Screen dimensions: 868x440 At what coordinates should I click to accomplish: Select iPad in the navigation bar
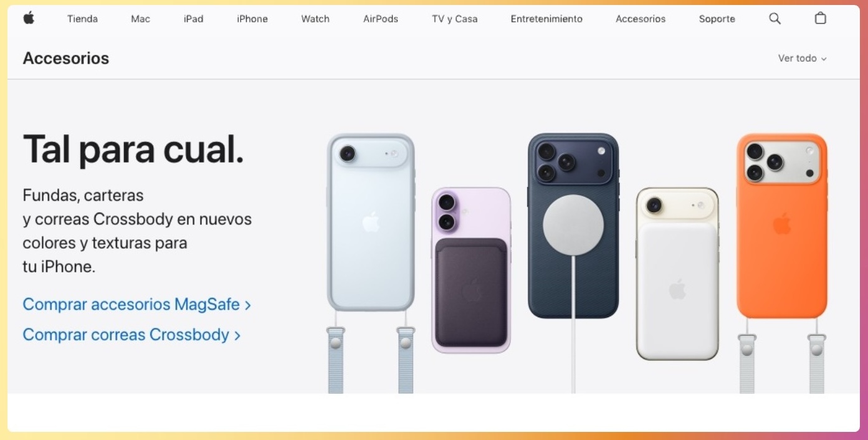(x=193, y=19)
